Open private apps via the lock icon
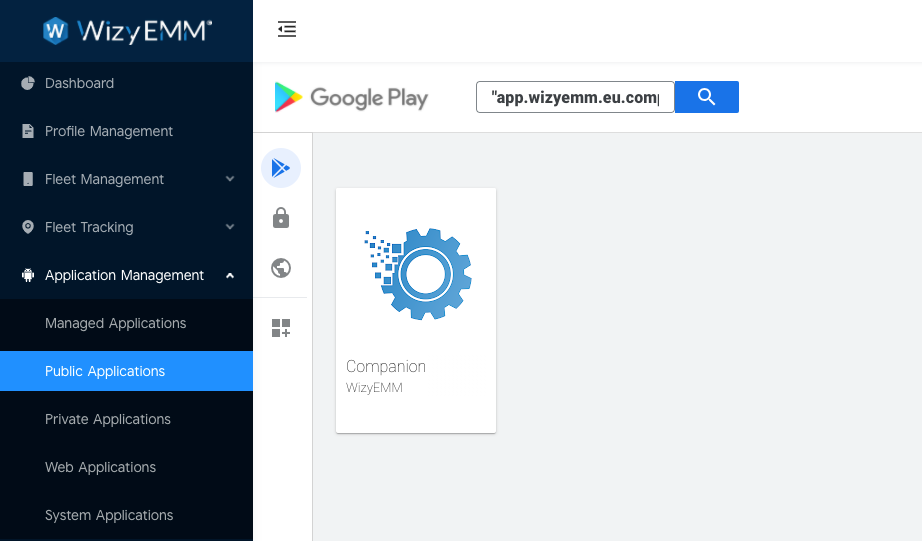Screen dimensions: 922x541 (281, 218)
